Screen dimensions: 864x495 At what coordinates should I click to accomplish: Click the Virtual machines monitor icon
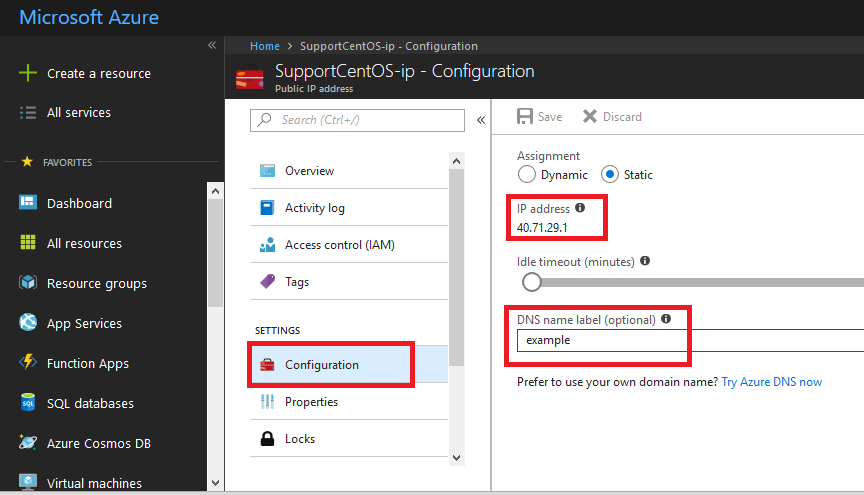28,482
